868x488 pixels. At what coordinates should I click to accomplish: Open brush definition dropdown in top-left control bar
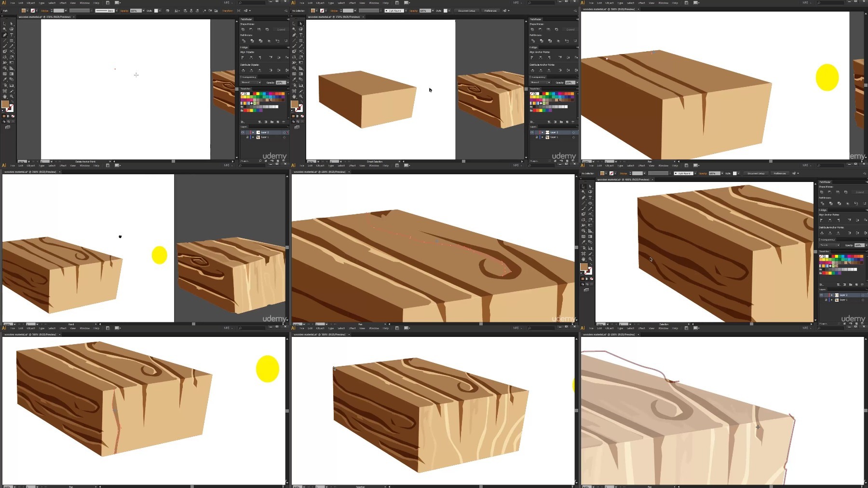click(117, 11)
